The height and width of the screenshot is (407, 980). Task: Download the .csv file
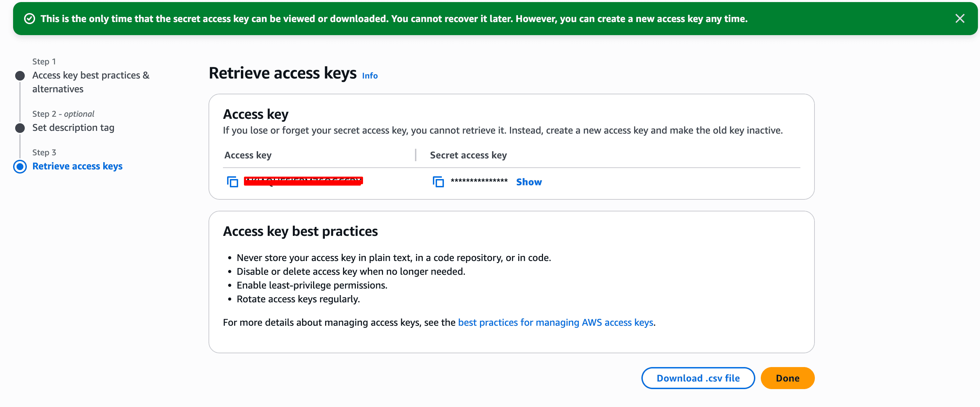(x=698, y=378)
